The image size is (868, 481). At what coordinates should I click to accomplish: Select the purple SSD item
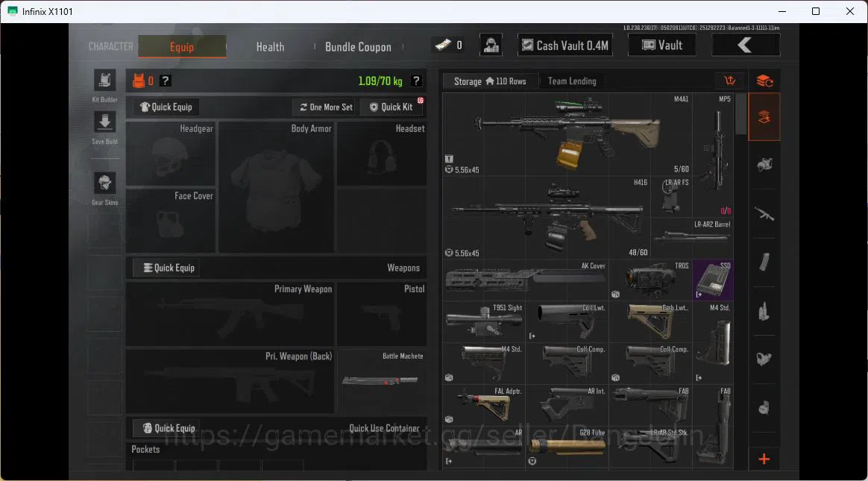(x=713, y=280)
